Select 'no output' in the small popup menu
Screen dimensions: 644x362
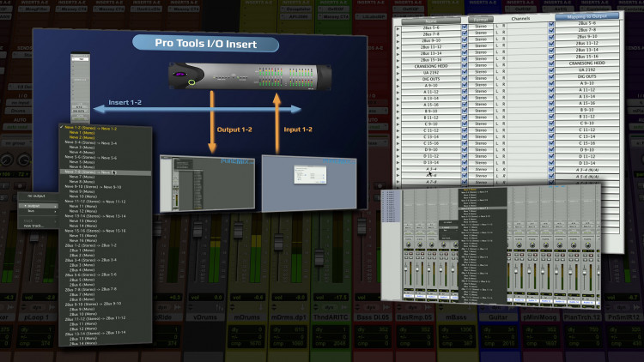37,196
